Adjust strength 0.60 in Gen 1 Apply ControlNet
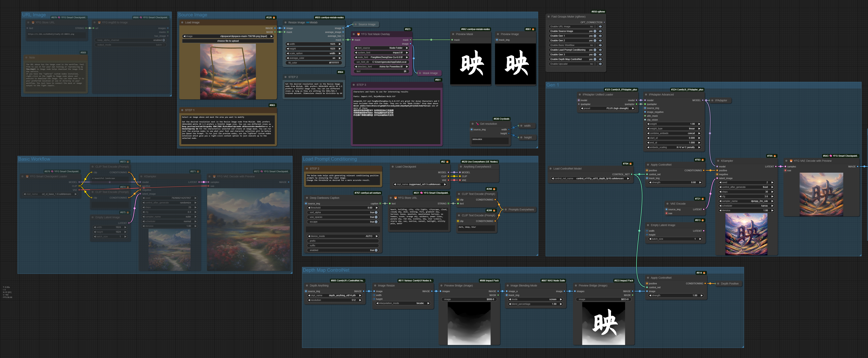 click(675, 182)
